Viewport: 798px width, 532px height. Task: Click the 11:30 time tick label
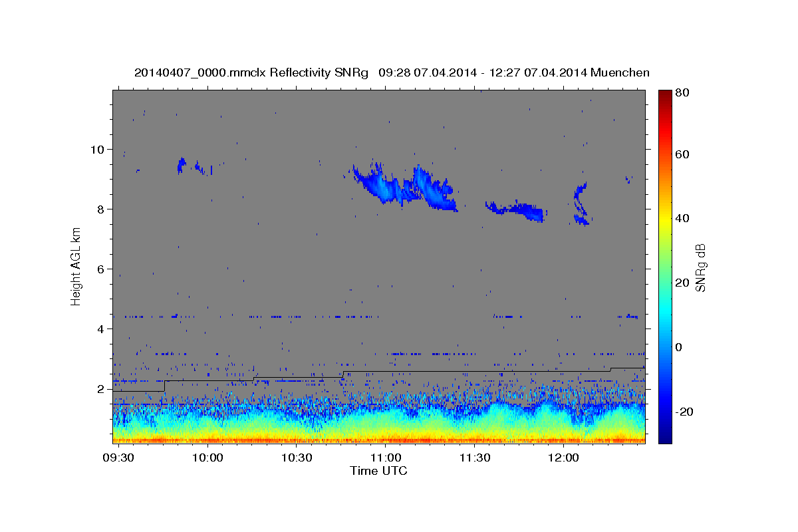(474, 459)
